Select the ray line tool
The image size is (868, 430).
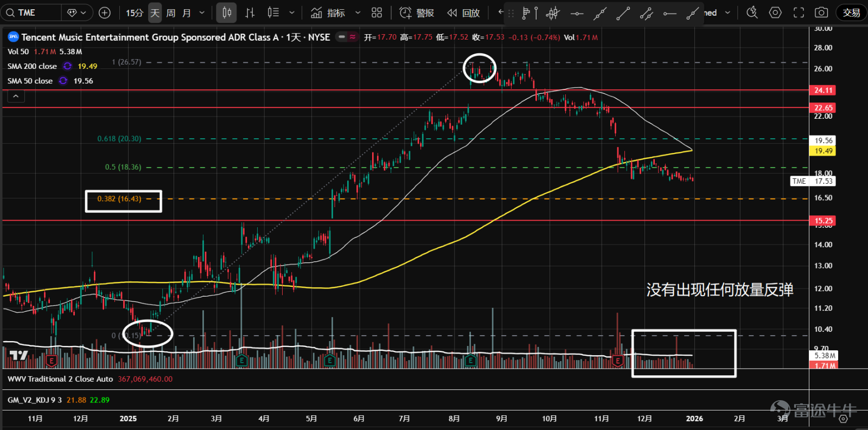click(692, 13)
